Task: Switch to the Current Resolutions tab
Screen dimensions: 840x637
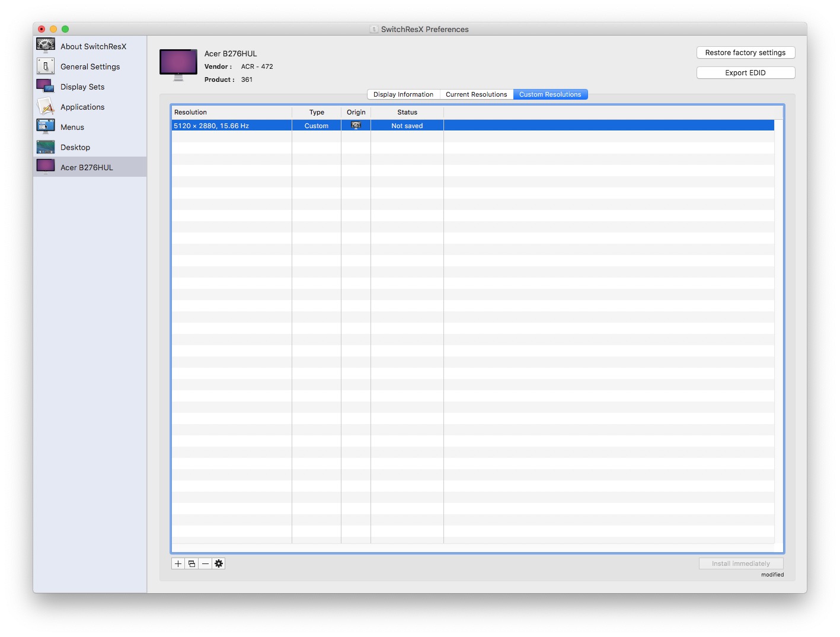Action: [477, 94]
